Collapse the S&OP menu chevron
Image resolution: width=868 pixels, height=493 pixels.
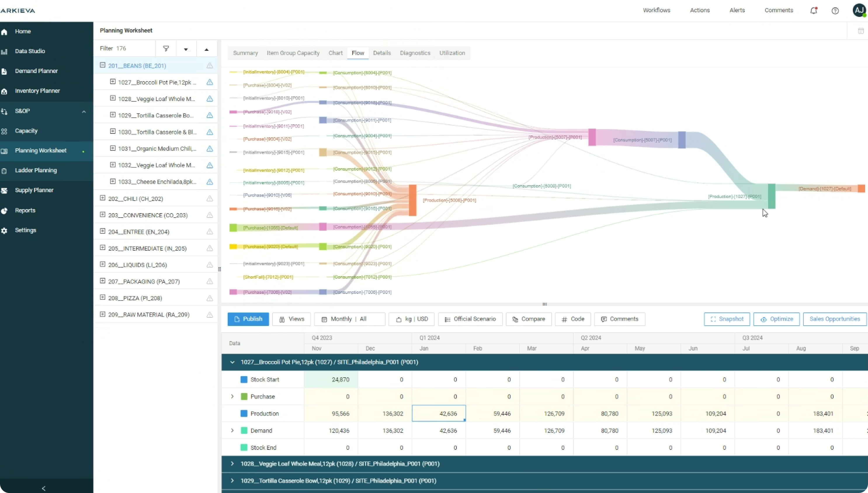point(84,111)
